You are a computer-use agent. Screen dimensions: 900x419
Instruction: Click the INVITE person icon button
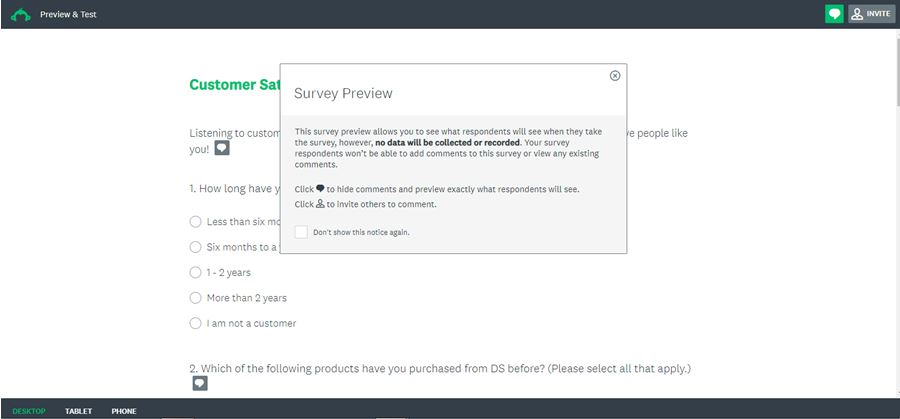click(857, 14)
